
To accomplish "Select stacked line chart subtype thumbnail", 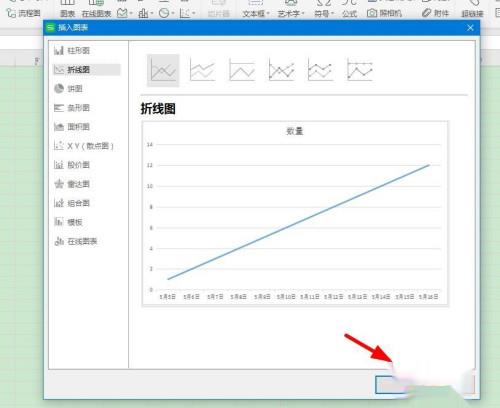I will (x=202, y=70).
